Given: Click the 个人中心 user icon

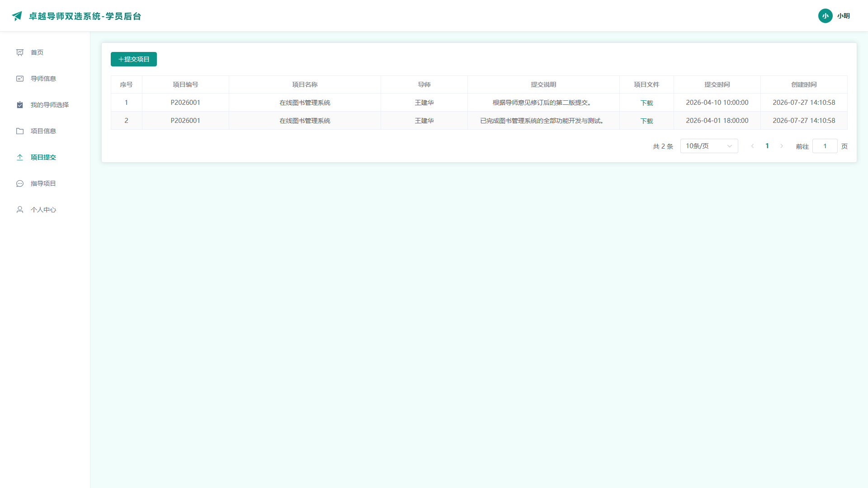Looking at the screenshot, I should (x=20, y=210).
